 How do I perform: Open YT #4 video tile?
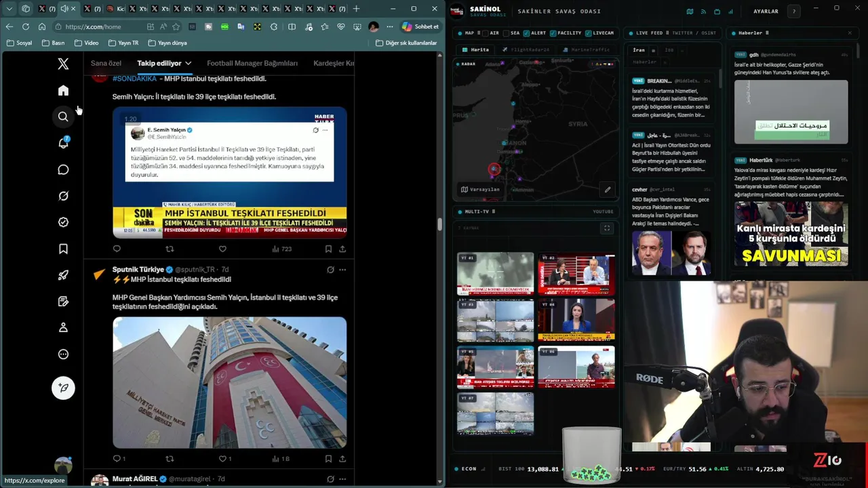[576, 320]
